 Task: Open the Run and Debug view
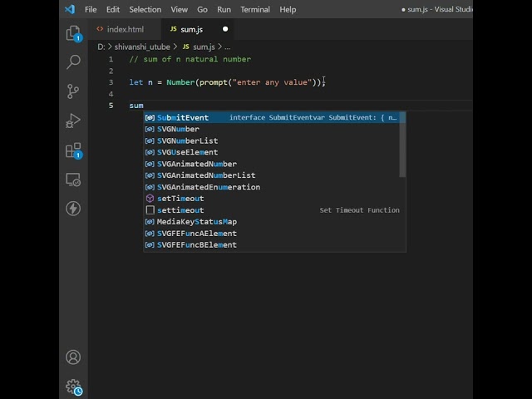point(73,121)
